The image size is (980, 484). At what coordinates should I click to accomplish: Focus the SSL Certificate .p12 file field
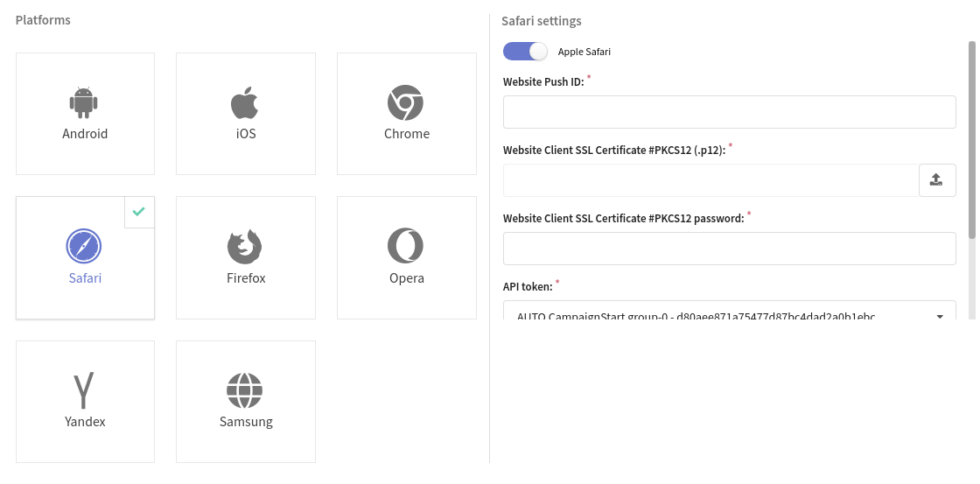coord(710,180)
